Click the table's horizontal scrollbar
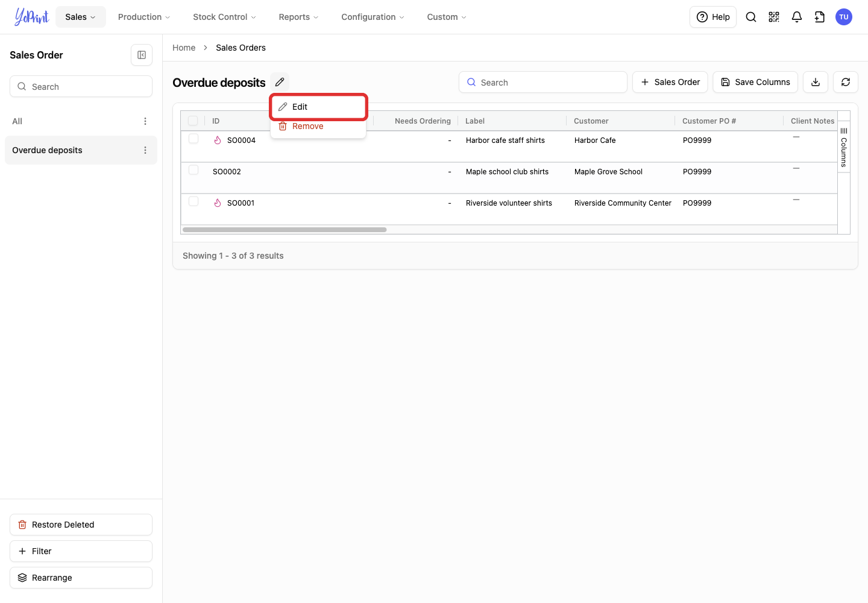The height and width of the screenshot is (603, 868). click(285, 230)
